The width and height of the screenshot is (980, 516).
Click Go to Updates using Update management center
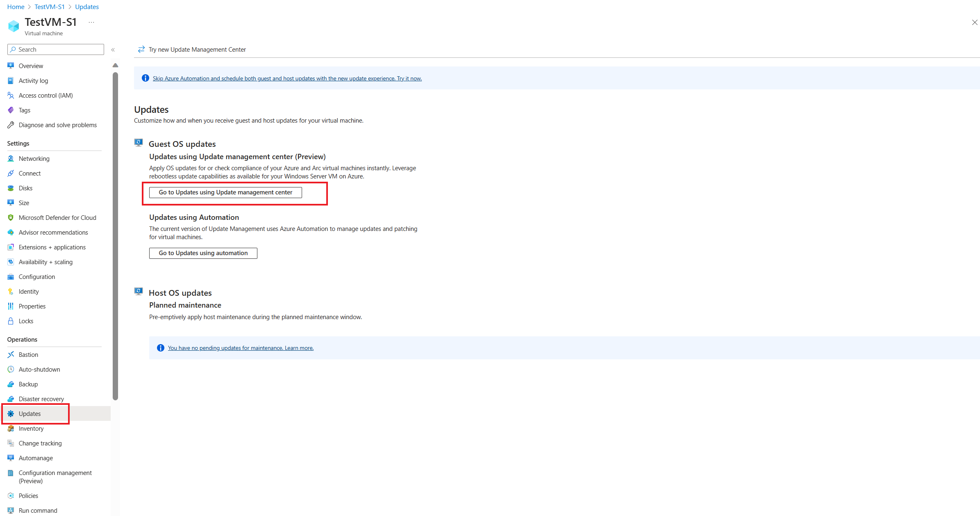tap(225, 192)
